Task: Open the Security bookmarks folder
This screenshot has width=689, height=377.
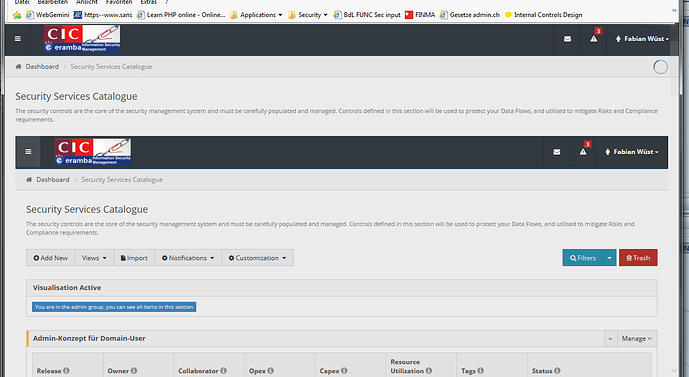Action: [308, 14]
